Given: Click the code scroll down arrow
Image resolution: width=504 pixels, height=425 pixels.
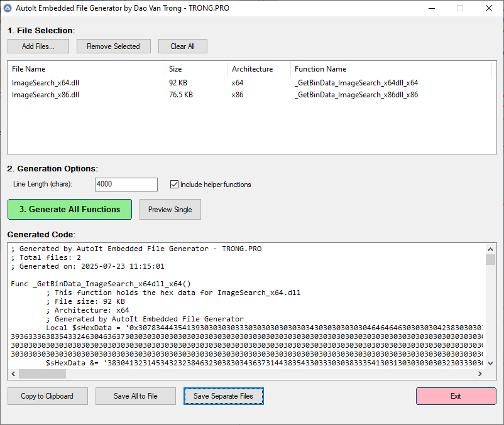Looking at the screenshot, I should [x=490, y=363].
